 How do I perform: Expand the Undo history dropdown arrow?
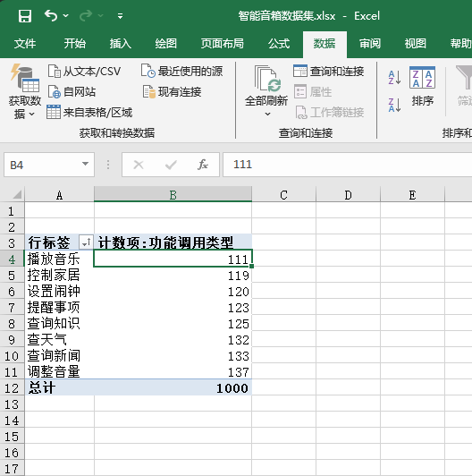(x=66, y=15)
